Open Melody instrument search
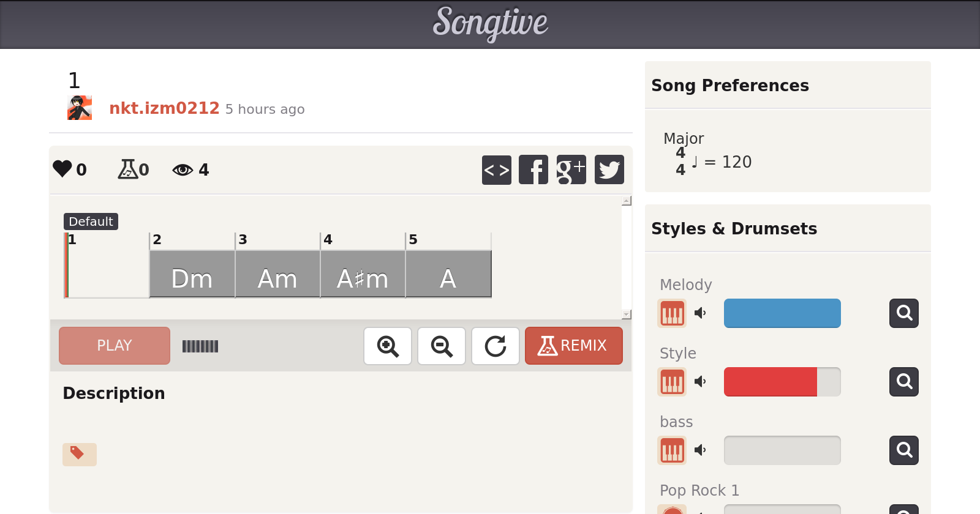This screenshot has height=514, width=980. coord(903,313)
